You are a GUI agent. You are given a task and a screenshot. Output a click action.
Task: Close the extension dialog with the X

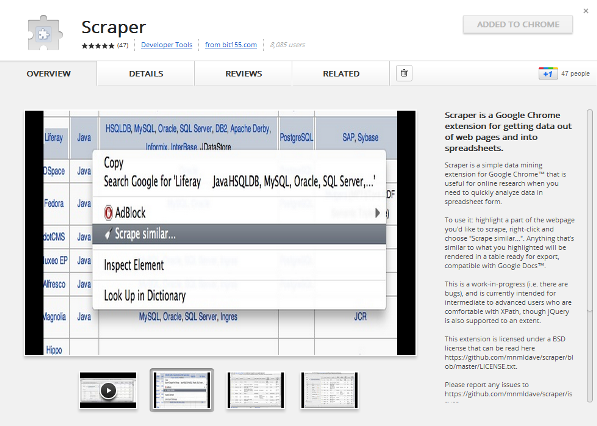pos(586,11)
